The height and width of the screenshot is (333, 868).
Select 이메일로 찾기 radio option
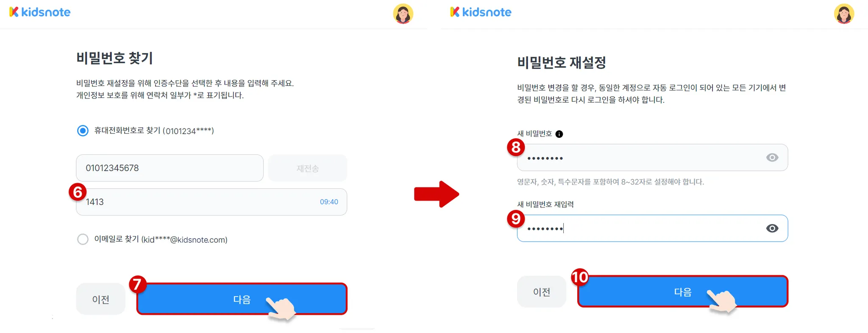coord(83,239)
